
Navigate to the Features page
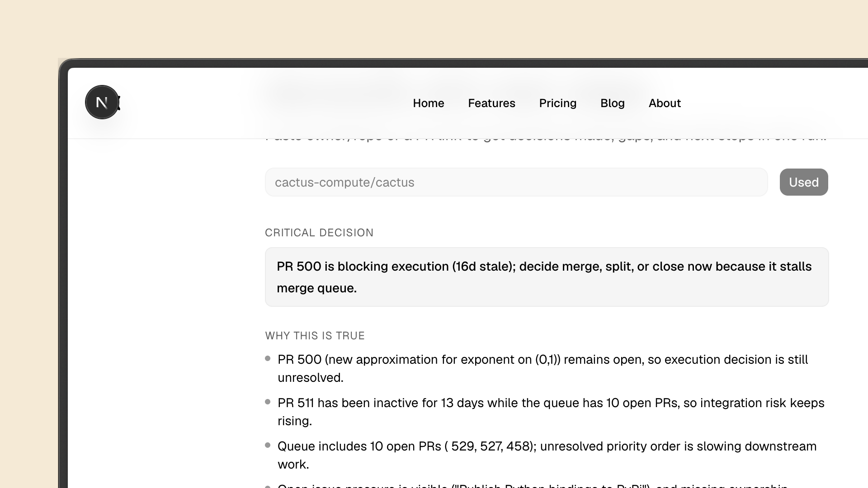pyautogui.click(x=491, y=103)
